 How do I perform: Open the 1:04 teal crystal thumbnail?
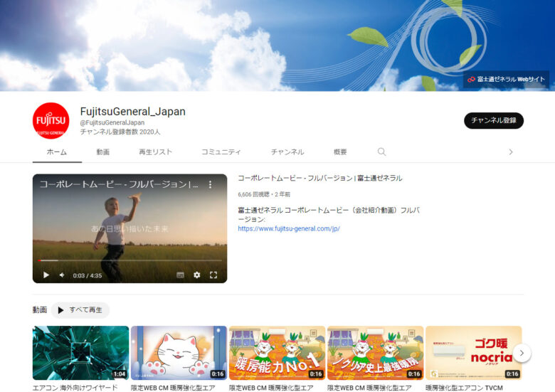tap(80, 353)
